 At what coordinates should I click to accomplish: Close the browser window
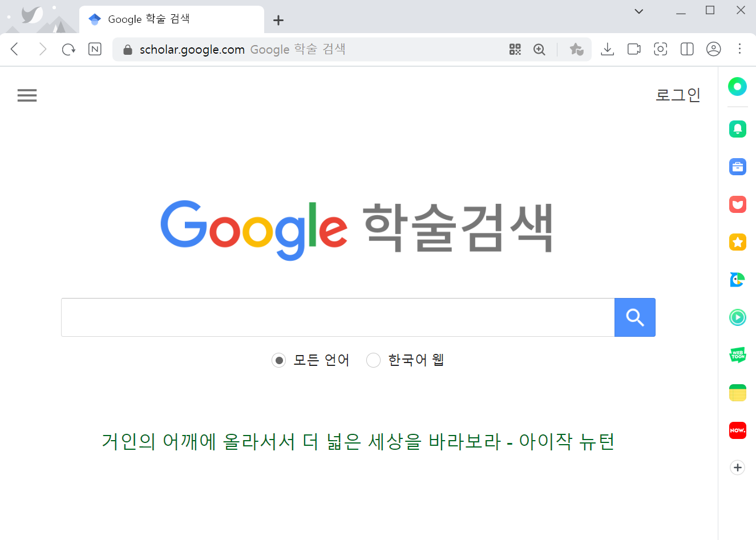(741, 10)
